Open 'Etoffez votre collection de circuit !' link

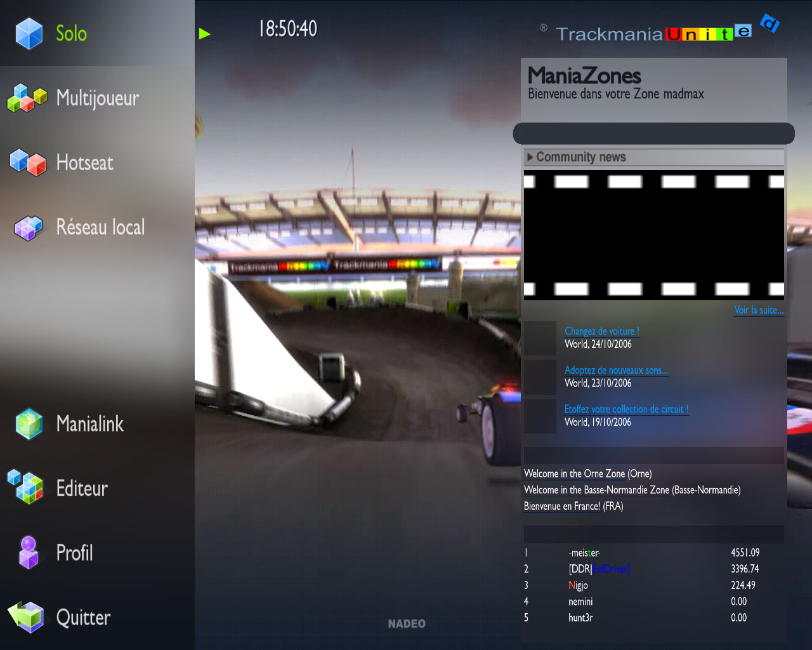click(x=627, y=409)
